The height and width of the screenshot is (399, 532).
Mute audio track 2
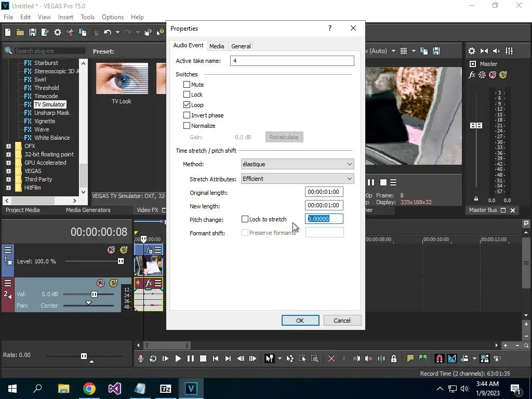point(101,283)
